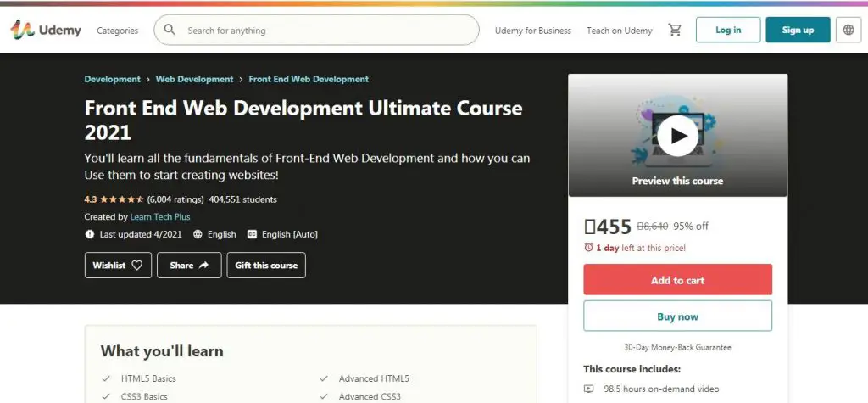This screenshot has height=403, width=868.
Task: Open Teach on Udemy link
Action: click(619, 31)
